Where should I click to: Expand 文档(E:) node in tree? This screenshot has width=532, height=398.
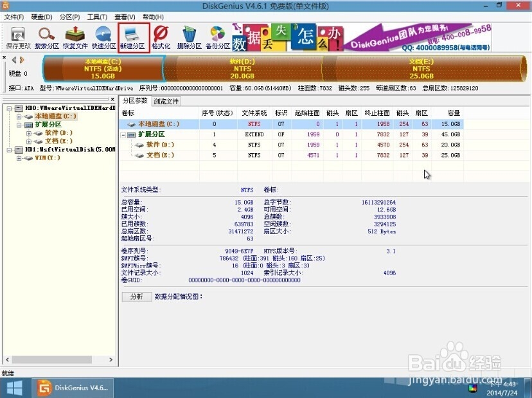(29, 141)
